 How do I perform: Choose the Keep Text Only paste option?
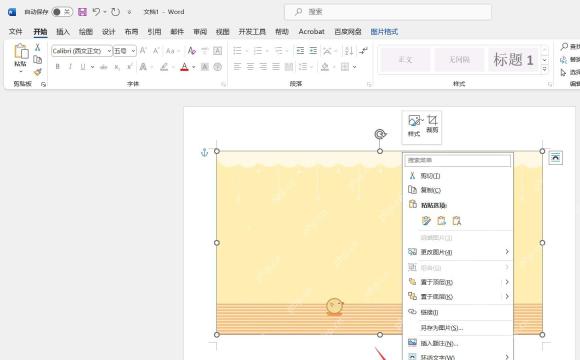456,221
